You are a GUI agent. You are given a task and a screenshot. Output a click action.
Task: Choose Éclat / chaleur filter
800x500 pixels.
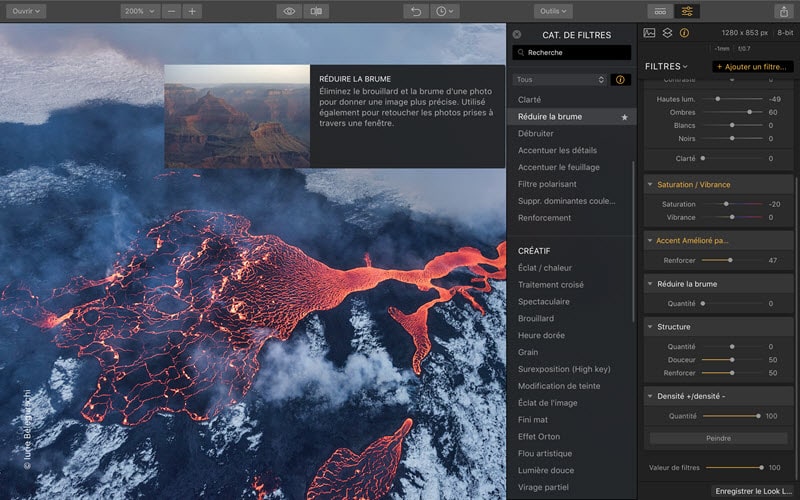pos(544,267)
